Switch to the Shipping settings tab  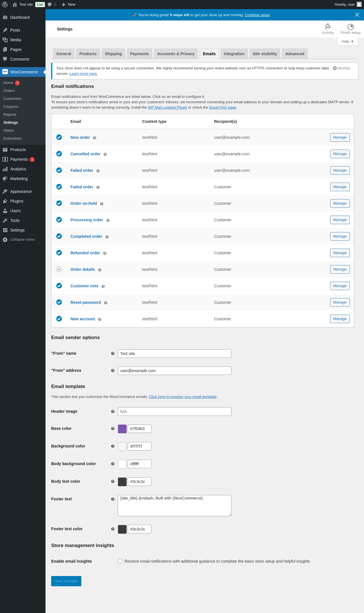click(113, 54)
